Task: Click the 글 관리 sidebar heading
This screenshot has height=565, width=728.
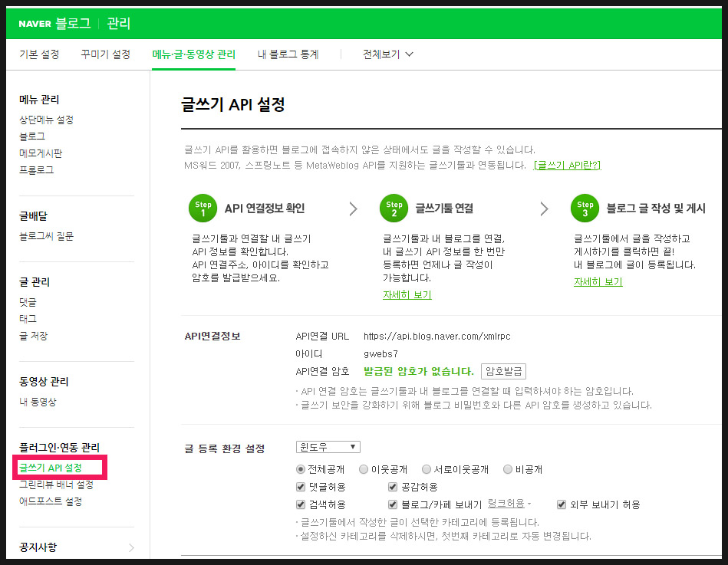Action: (x=35, y=281)
